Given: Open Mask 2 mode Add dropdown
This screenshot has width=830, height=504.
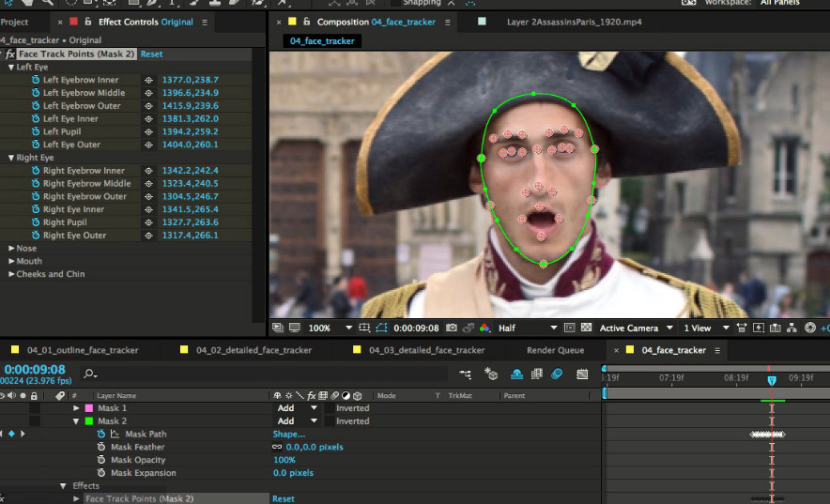Looking at the screenshot, I should 298,421.
